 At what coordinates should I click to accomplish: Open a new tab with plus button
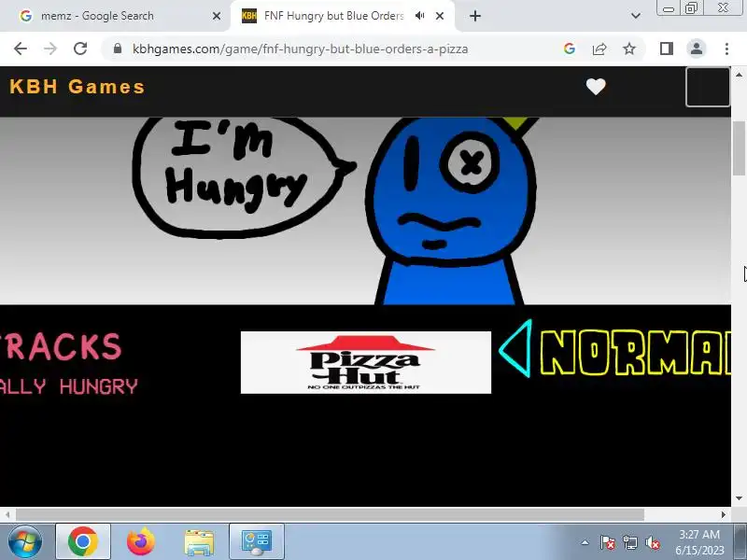(475, 16)
